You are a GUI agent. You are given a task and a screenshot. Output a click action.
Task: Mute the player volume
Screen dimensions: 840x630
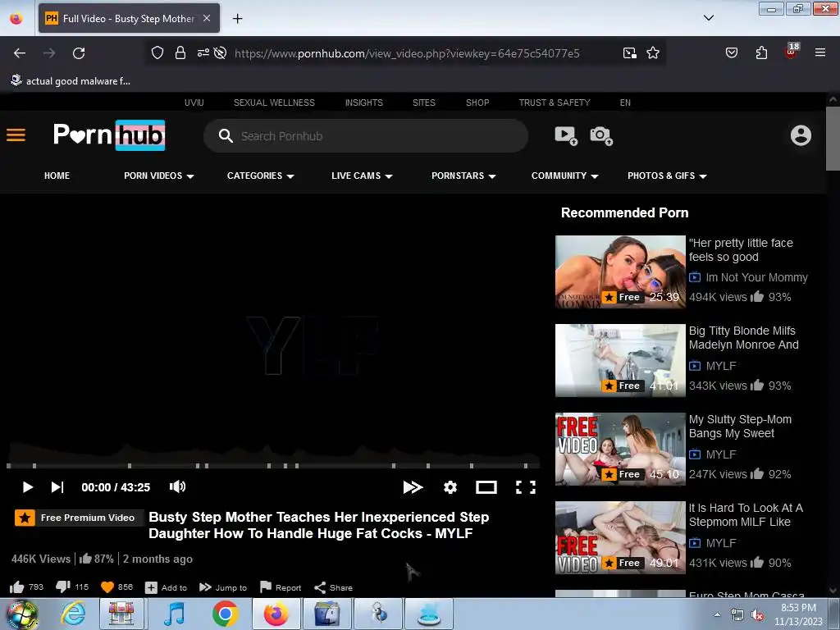pos(177,486)
